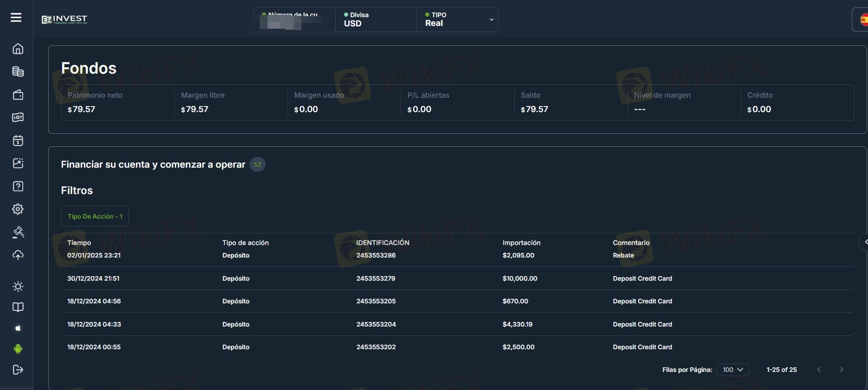
Task: Toggle light/dark theme sun icon
Action: coord(18,286)
